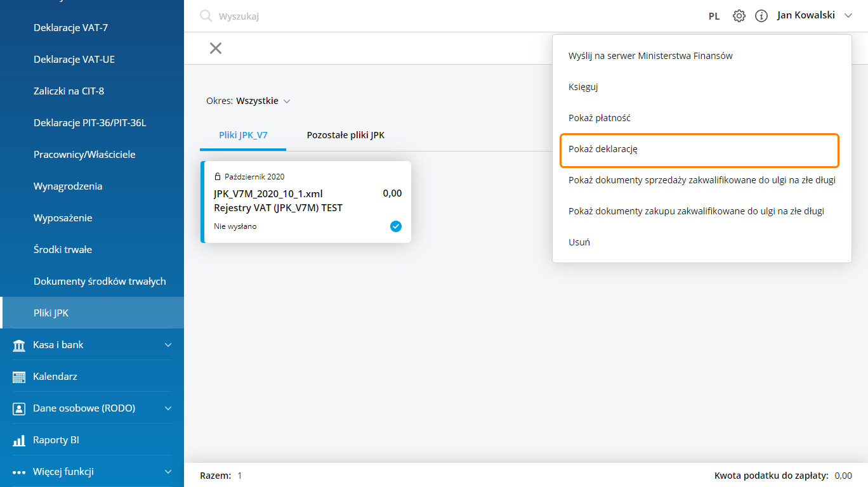Close the panel with X icon
The image size is (868, 487).
(216, 48)
